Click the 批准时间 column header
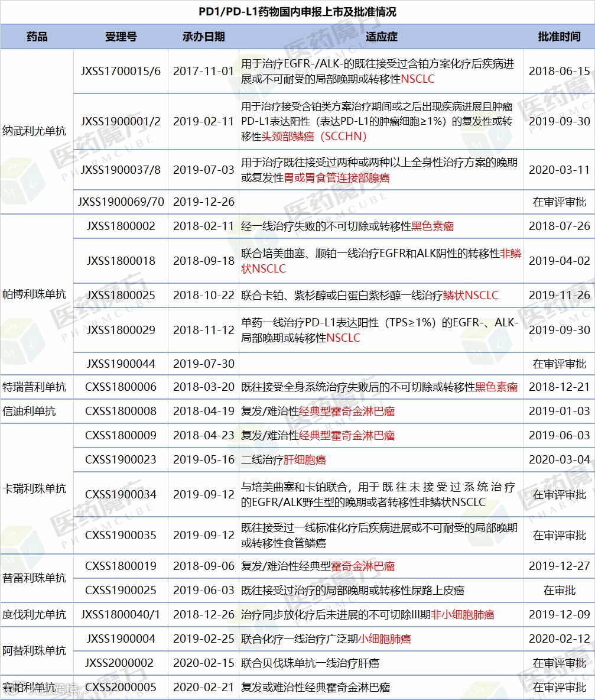The height and width of the screenshot is (700, 595). click(x=560, y=37)
